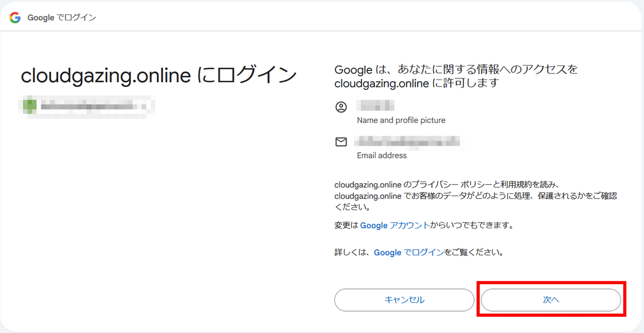Click the 次へ button
Screen dimensions: 644x333
click(x=551, y=300)
